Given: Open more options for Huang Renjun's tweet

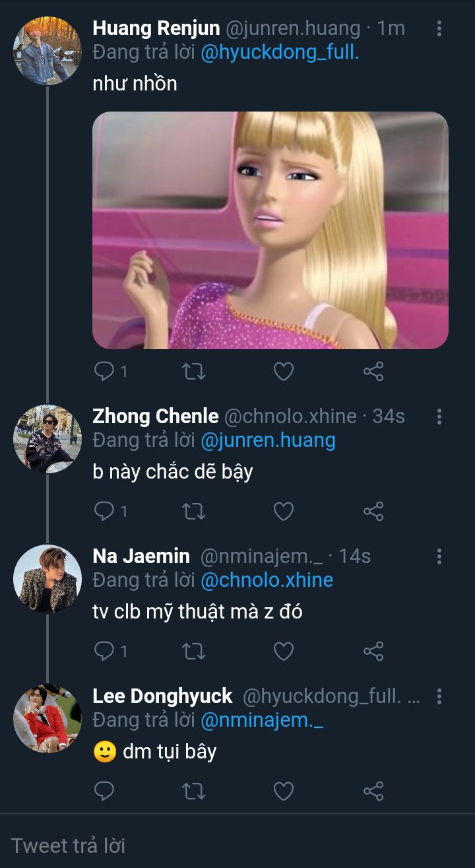Looking at the screenshot, I should tap(439, 28).
